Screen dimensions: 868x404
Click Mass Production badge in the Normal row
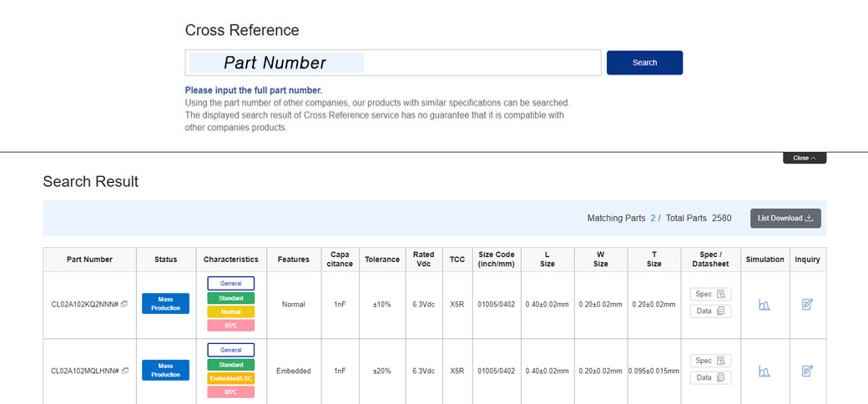pyautogui.click(x=165, y=303)
